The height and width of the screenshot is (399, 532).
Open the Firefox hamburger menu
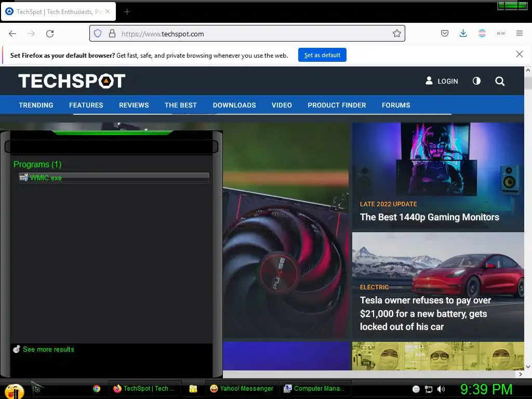(x=519, y=33)
